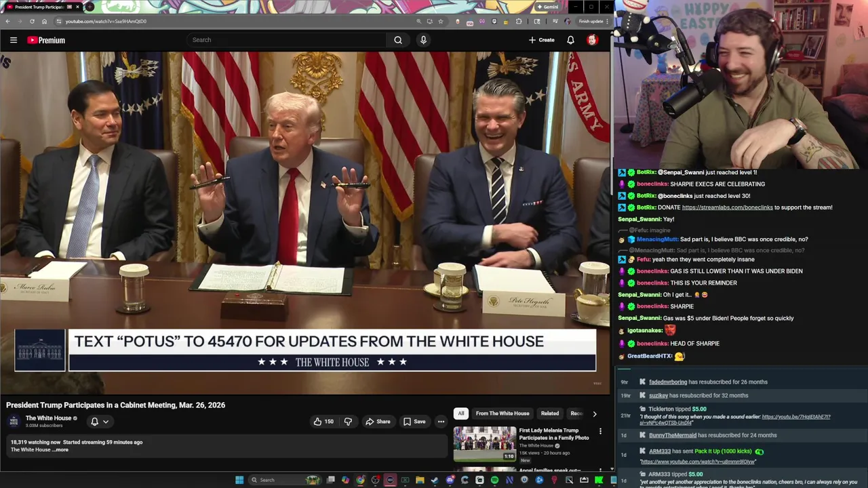The width and height of the screenshot is (868, 488).
Task: Open options for First Lady Melania video
Action: [x=600, y=431]
